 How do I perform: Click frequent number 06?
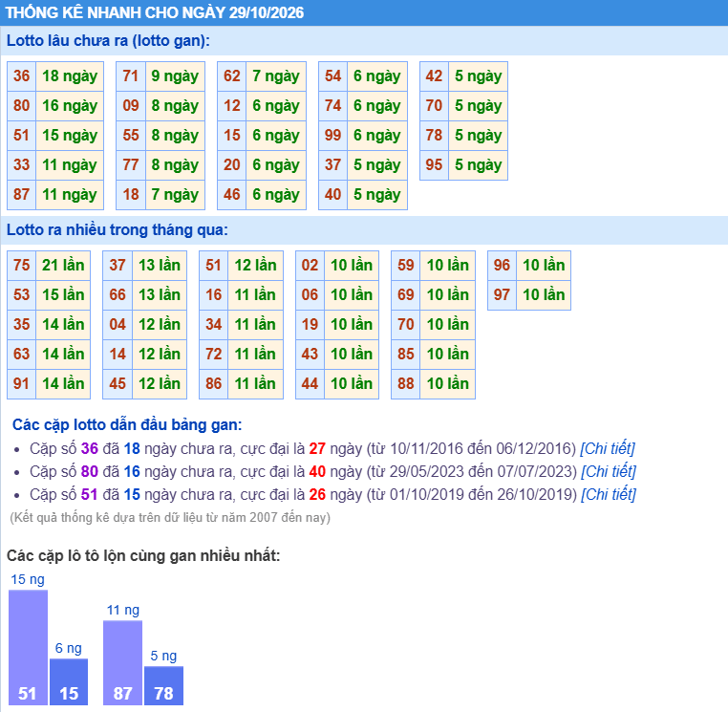pos(310,295)
